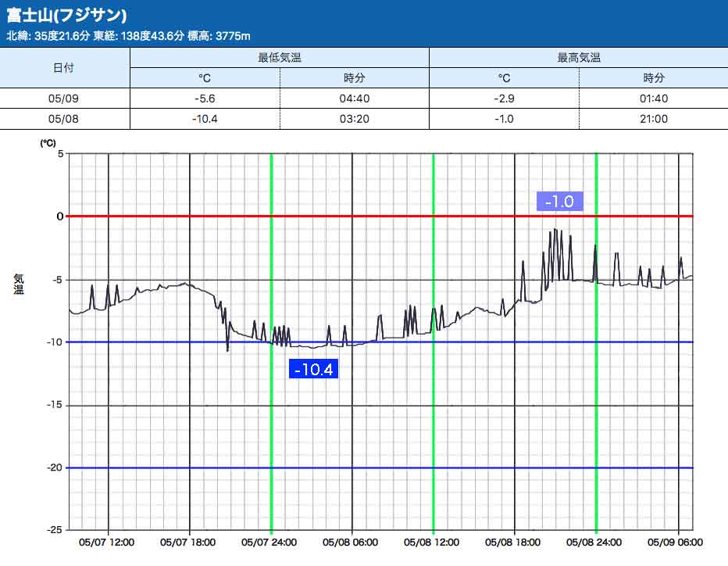Click the 日付 column header

click(x=63, y=68)
